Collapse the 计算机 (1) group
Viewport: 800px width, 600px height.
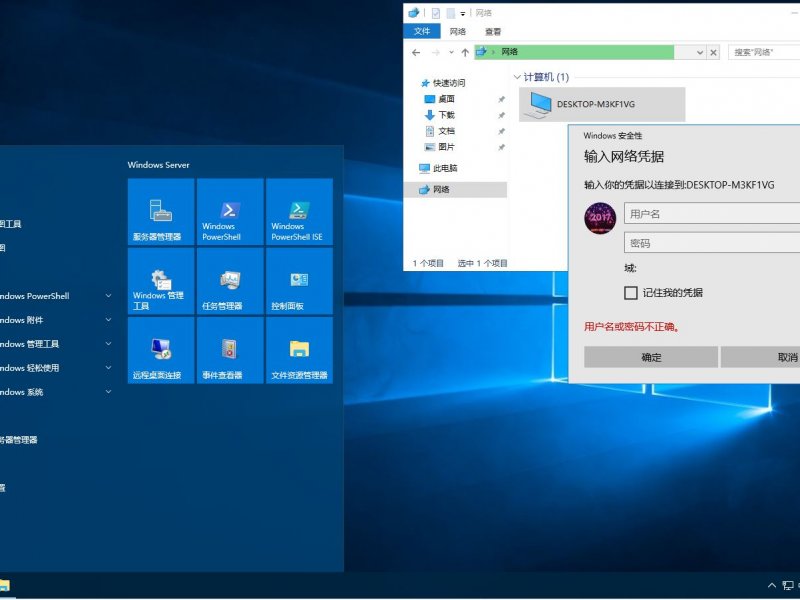[x=517, y=77]
